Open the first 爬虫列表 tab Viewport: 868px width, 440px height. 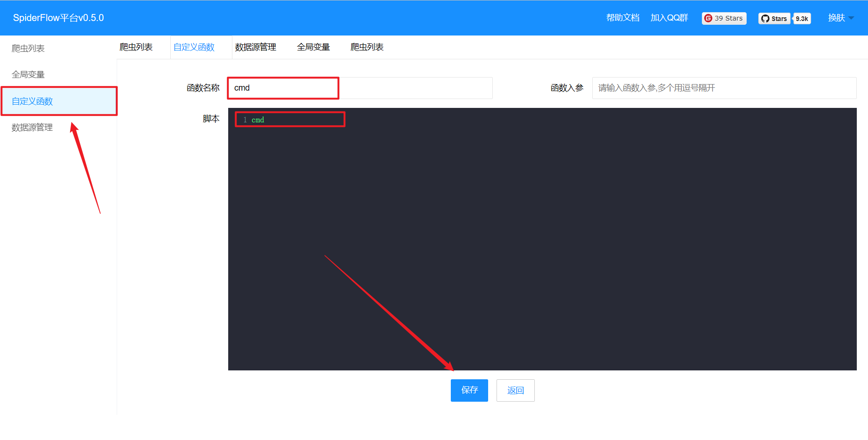pos(137,47)
